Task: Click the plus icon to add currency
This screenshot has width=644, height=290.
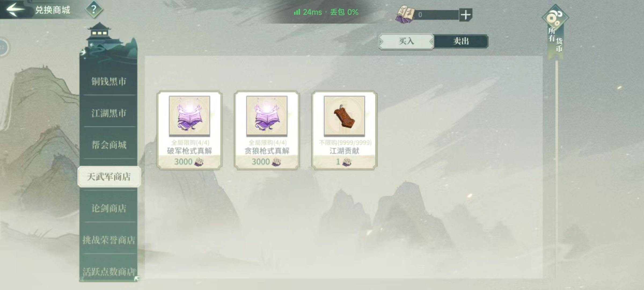Action: [466, 15]
